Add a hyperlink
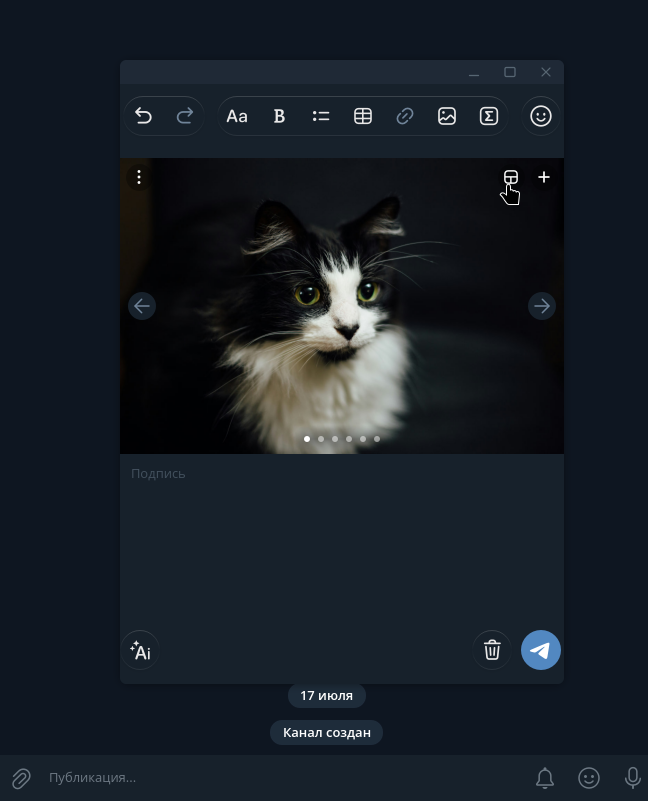The image size is (648, 801). click(405, 116)
